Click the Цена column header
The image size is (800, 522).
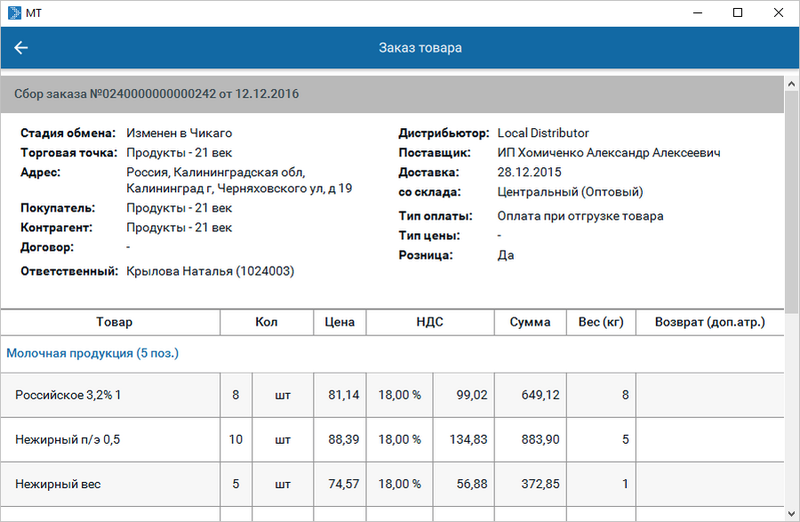(x=340, y=322)
